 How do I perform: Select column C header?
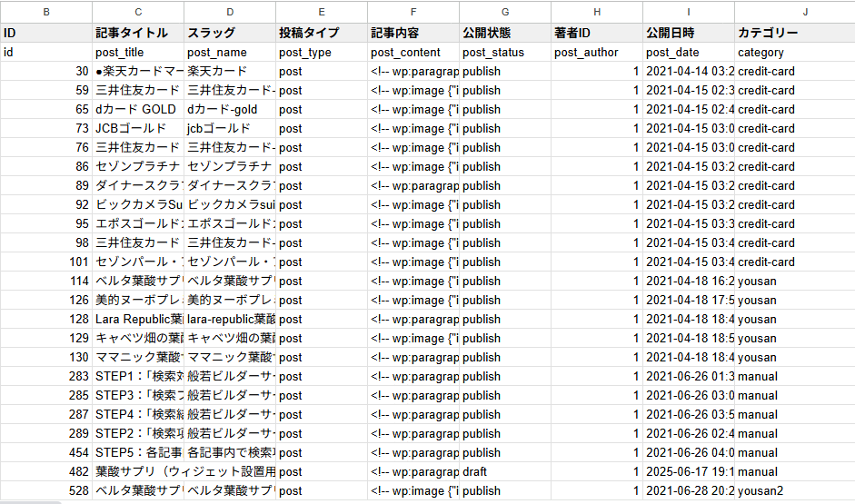pos(138,12)
